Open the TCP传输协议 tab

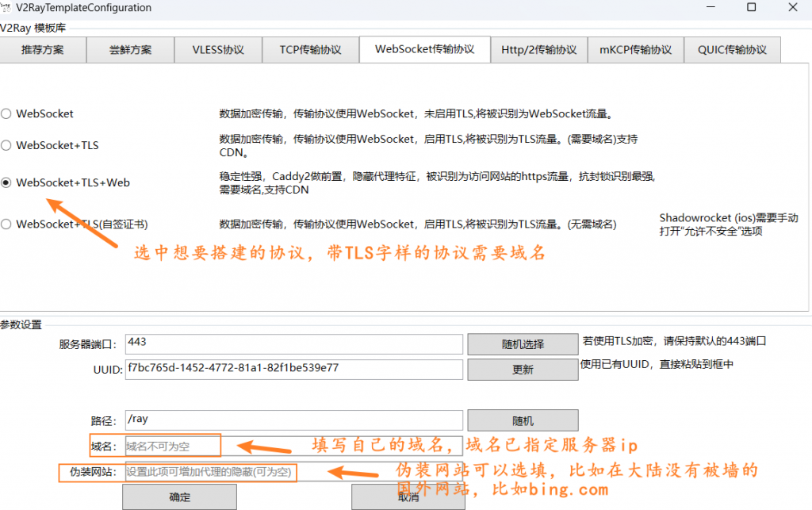[310, 49]
